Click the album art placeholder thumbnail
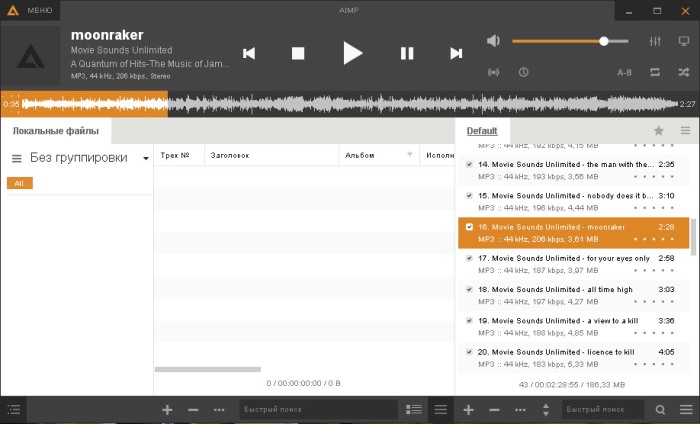Image resolution: width=700 pixels, height=424 pixels. 31,56
